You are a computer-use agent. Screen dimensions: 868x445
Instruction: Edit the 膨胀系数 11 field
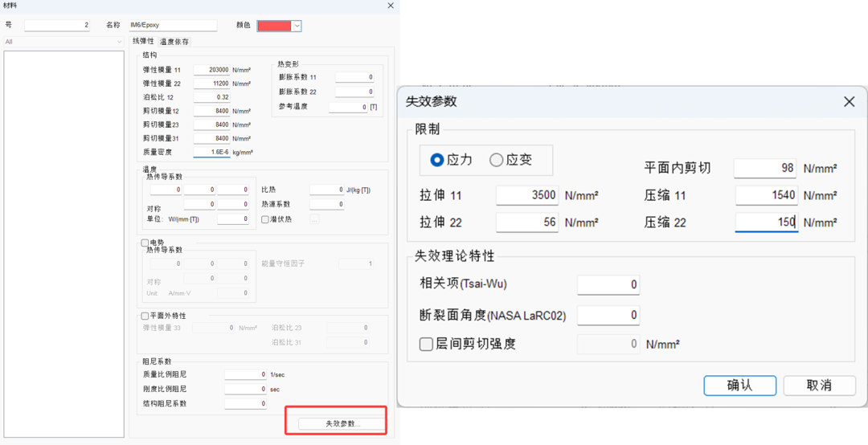point(354,77)
